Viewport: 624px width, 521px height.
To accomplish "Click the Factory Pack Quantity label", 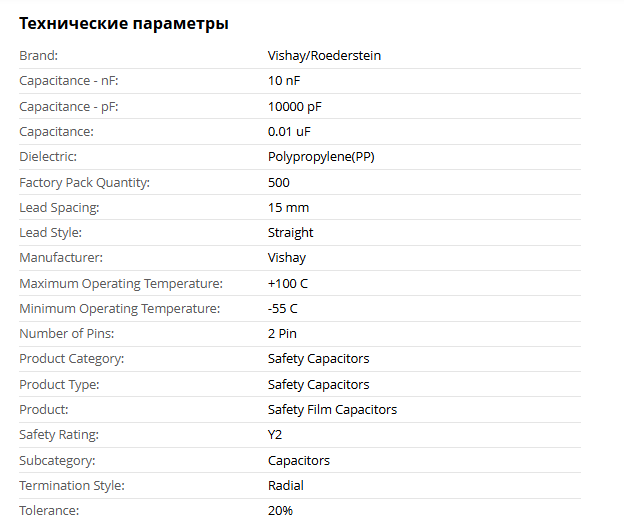I will pyautogui.click(x=84, y=182).
